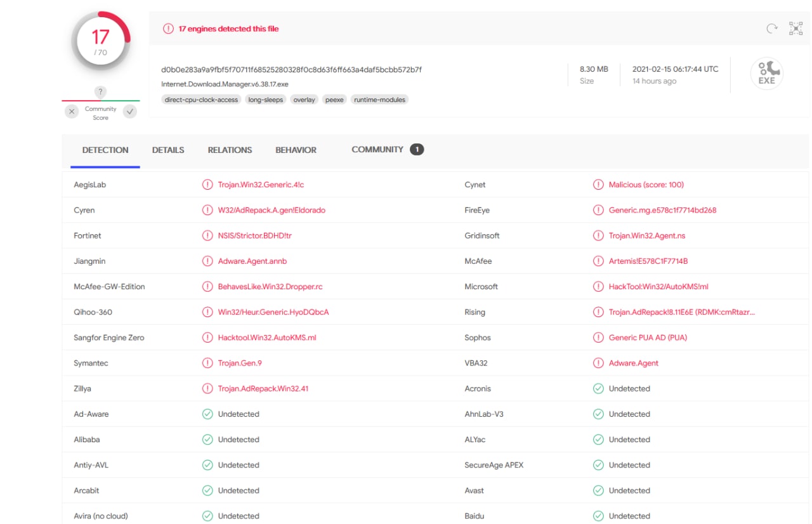Screen dimensions: 812x524
Task: Click alert icon beside '17 engines detected this file'
Action: [x=168, y=29]
